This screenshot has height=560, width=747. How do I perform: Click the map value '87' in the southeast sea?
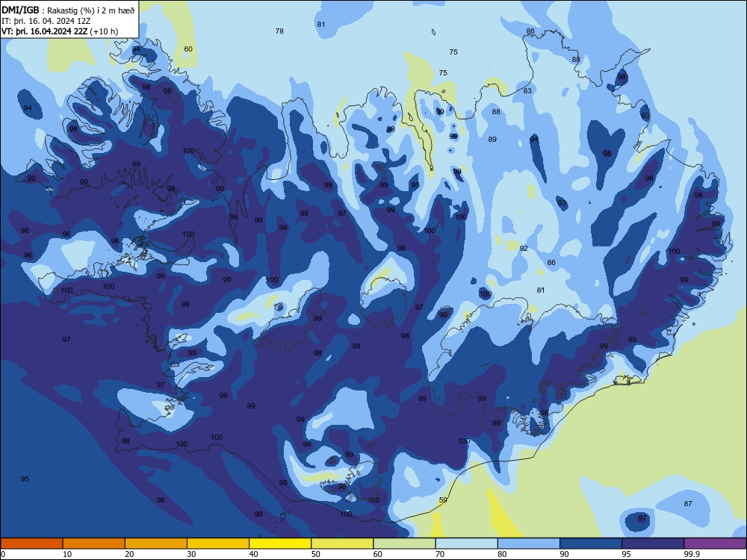688,504
